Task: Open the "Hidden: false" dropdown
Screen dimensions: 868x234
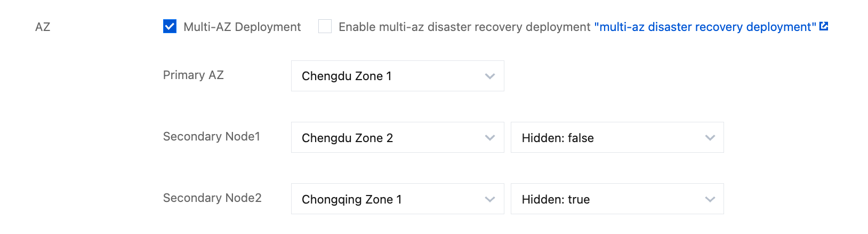Action: 617,137
